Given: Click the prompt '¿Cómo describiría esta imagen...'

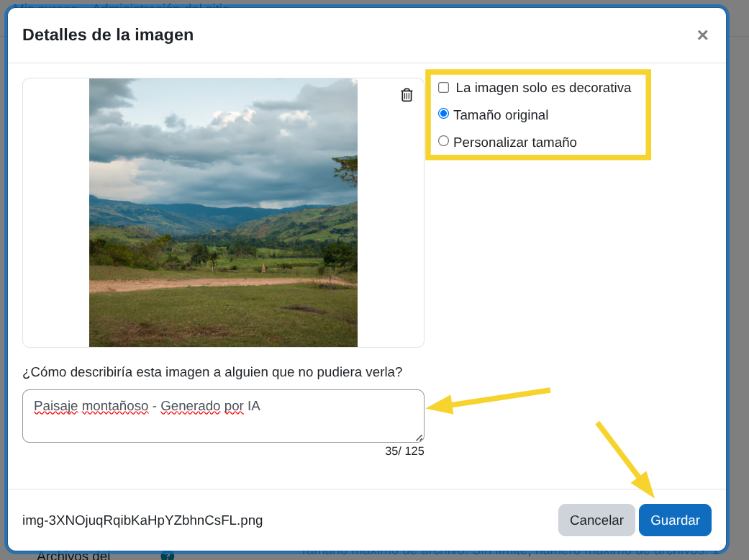Looking at the screenshot, I should [x=212, y=372].
